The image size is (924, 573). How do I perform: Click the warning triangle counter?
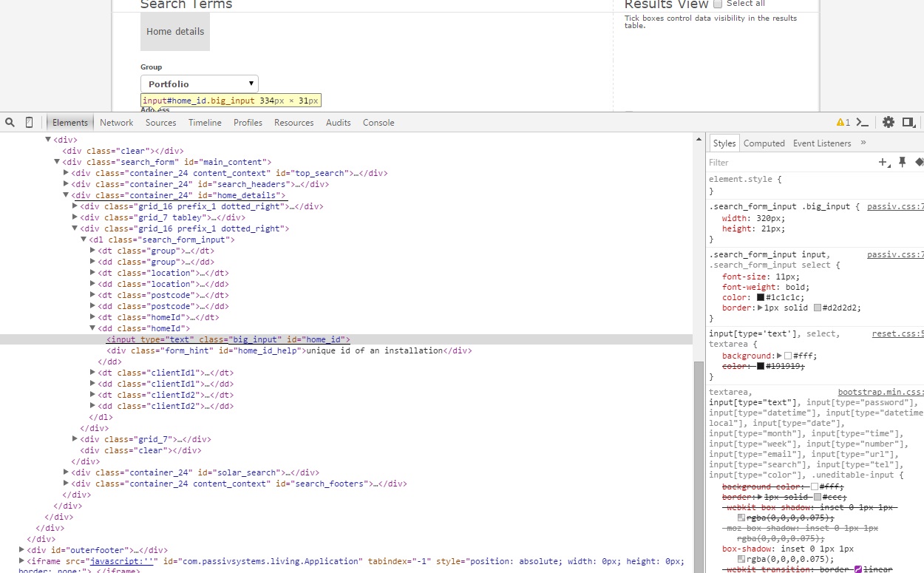[843, 122]
